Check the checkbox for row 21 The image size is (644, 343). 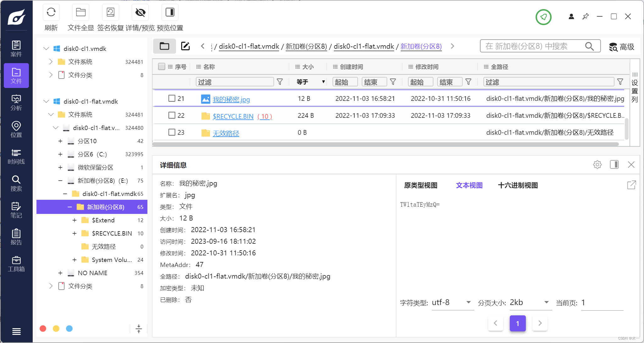[x=172, y=98]
